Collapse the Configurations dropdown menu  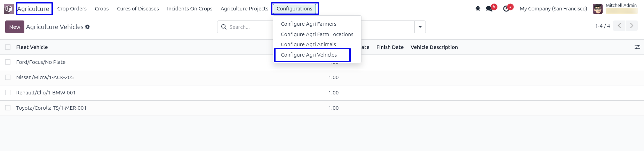point(294,9)
